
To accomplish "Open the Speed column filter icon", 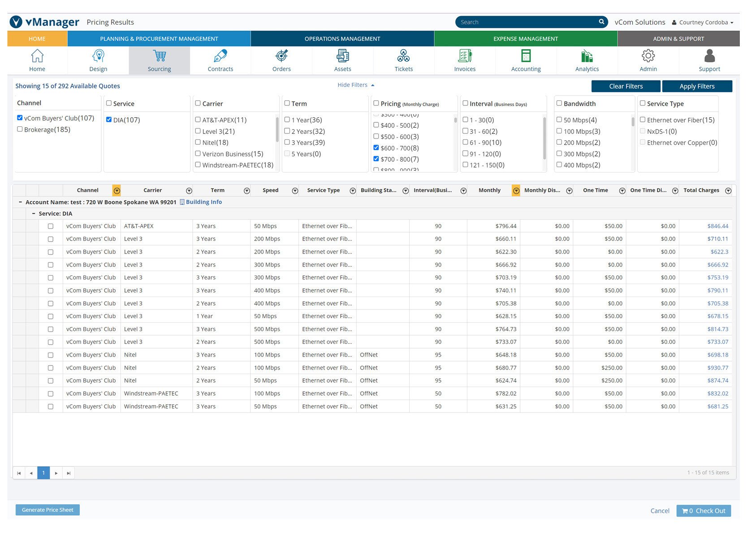I will click(x=295, y=191).
